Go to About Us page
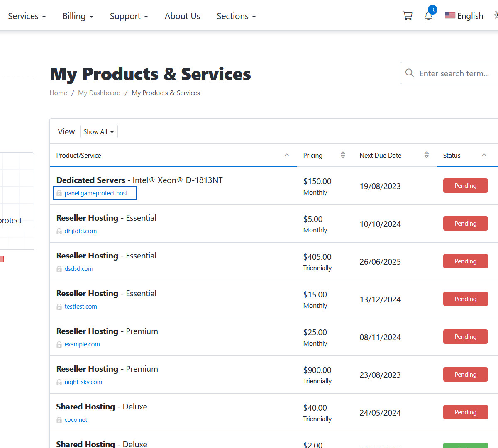Screen dimensions: 498x448 182,16
